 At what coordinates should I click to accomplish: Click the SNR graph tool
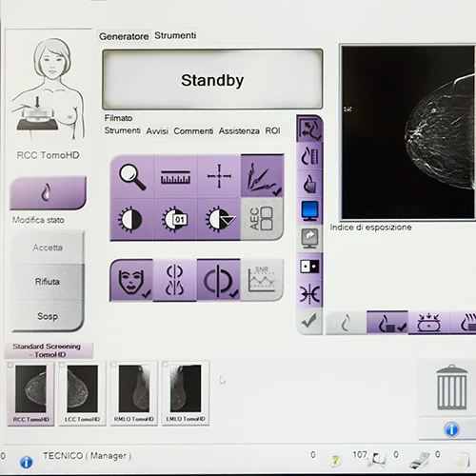(262, 280)
